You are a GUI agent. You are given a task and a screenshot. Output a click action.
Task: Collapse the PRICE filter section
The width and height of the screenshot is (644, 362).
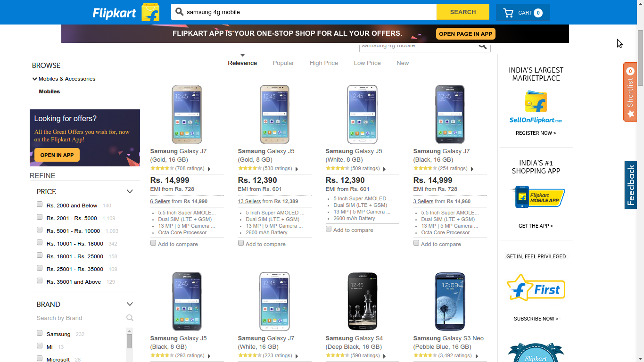(130, 191)
